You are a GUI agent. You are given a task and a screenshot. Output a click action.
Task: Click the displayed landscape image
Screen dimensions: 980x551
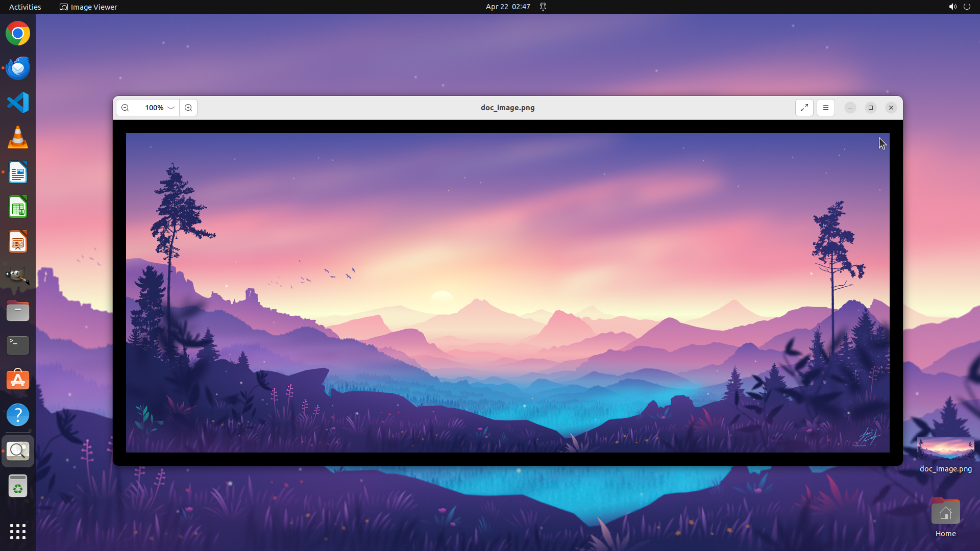[x=507, y=292]
